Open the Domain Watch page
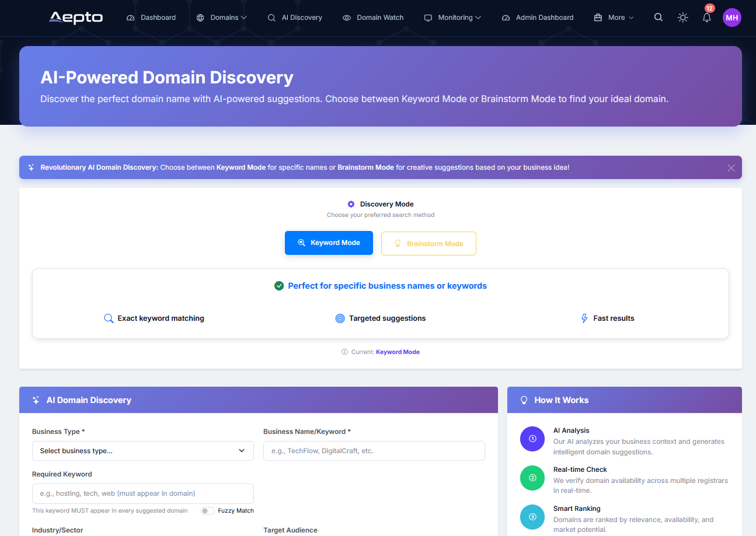 [x=373, y=17]
